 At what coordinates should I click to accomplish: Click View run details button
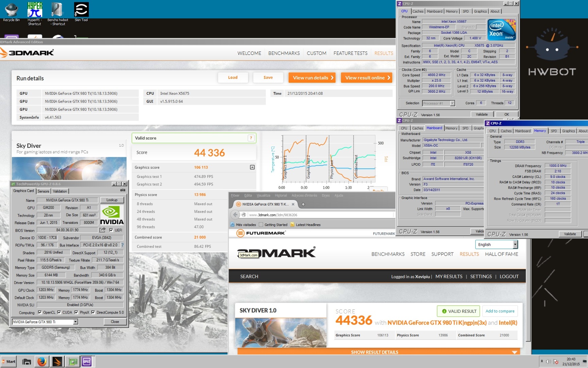tap(312, 78)
